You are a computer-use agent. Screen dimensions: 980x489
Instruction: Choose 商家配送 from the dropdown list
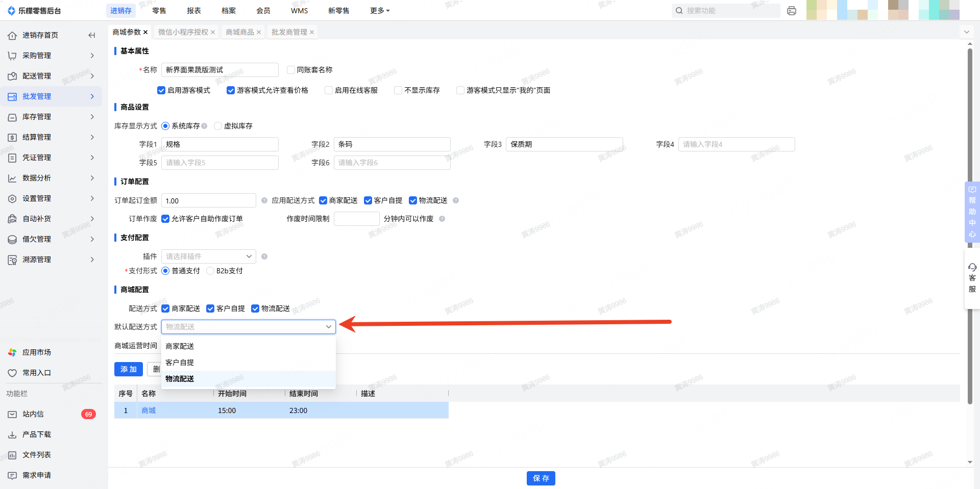click(x=249, y=346)
